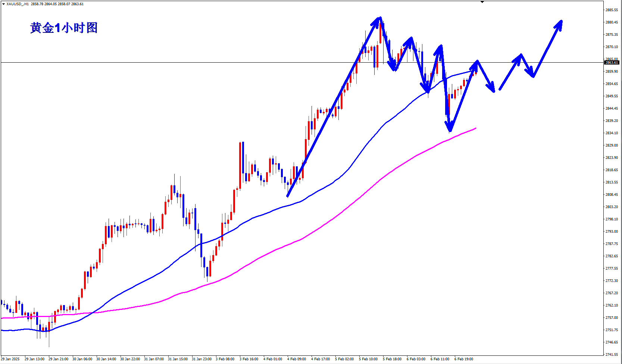Image resolution: width=622 pixels, height=364 pixels.
Task: Click time axis label 30 Jan 06:00
Action: pos(82,359)
